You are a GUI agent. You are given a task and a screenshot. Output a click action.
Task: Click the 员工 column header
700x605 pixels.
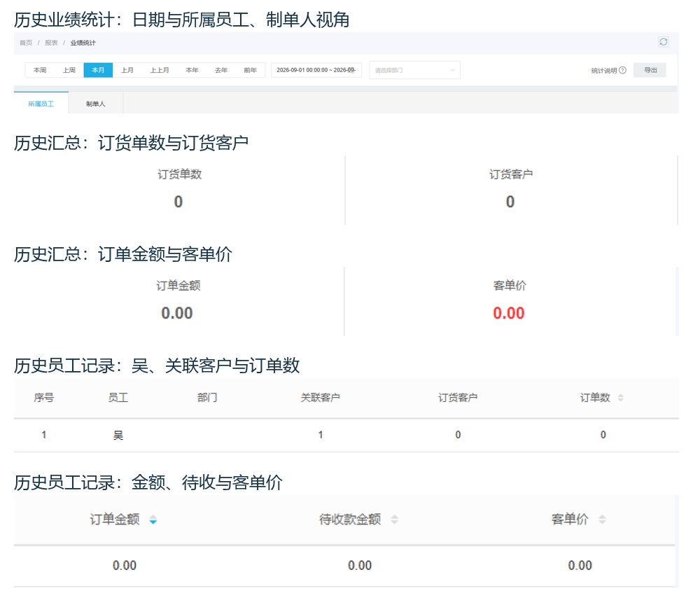(x=118, y=397)
